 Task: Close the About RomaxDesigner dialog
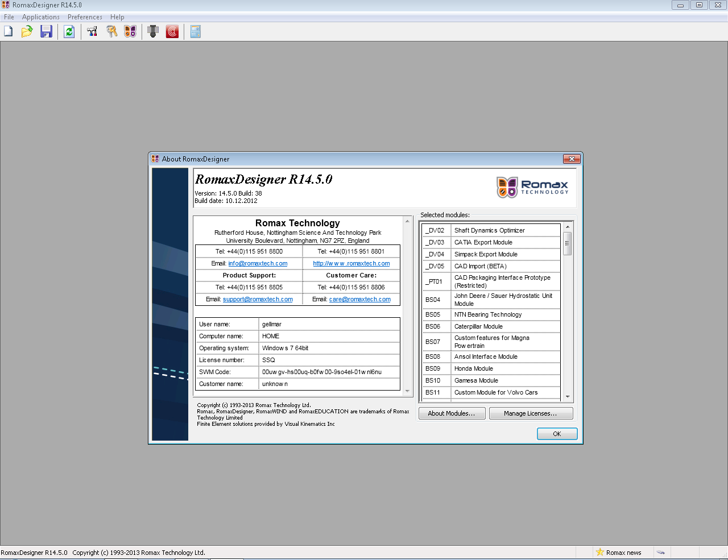(572, 159)
